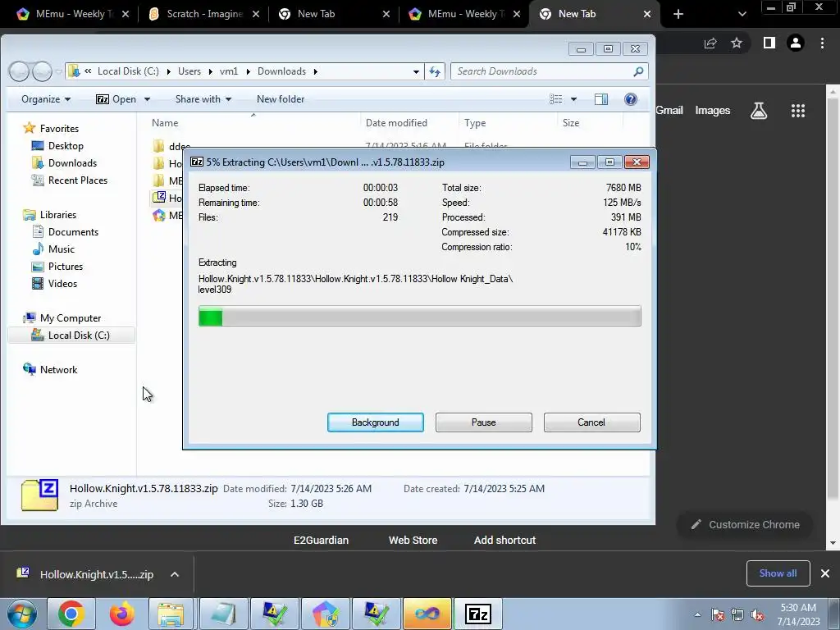Click the Chrome share icon
Image resolution: width=840 pixels, height=630 pixels.
(x=710, y=43)
